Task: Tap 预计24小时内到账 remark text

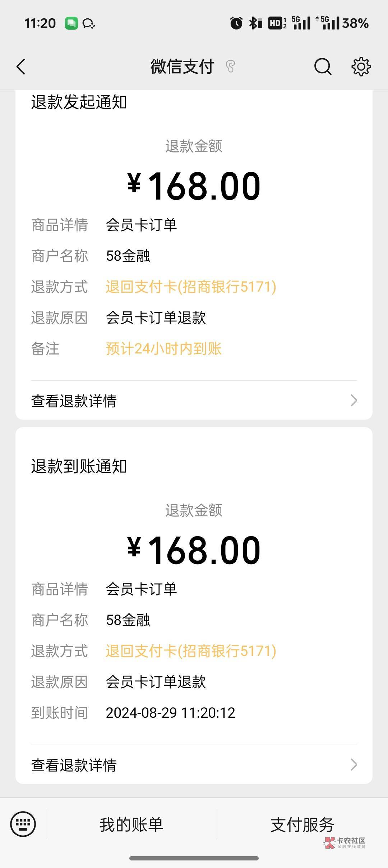Action: coord(164,349)
